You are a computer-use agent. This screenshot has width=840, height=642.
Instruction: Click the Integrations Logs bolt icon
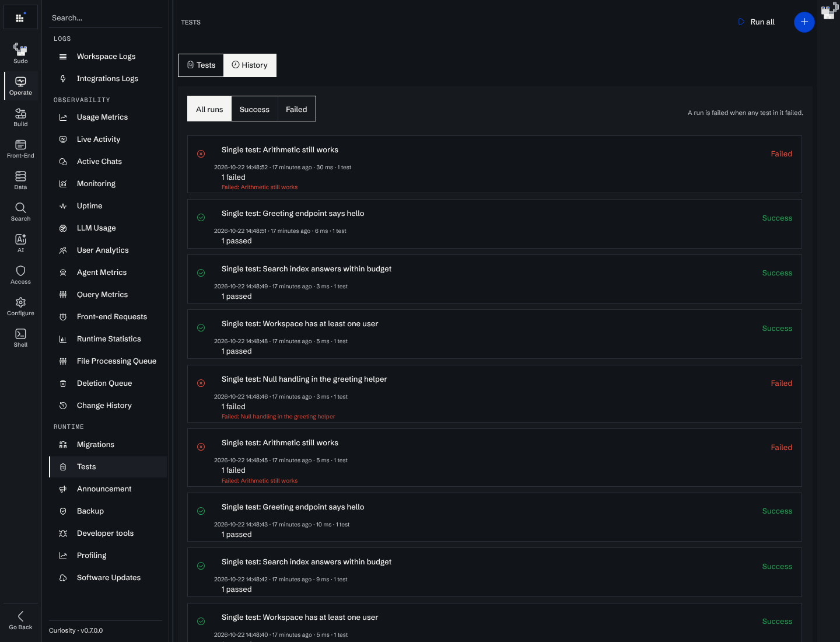point(63,79)
